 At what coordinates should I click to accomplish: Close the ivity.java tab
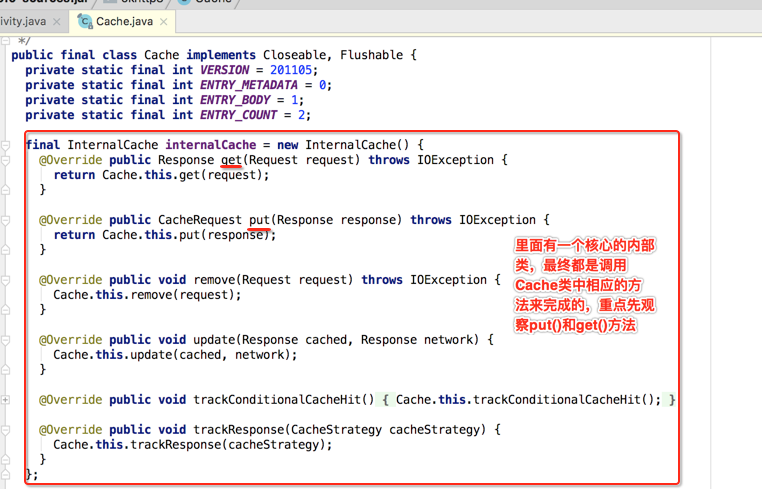pyautogui.click(x=57, y=22)
